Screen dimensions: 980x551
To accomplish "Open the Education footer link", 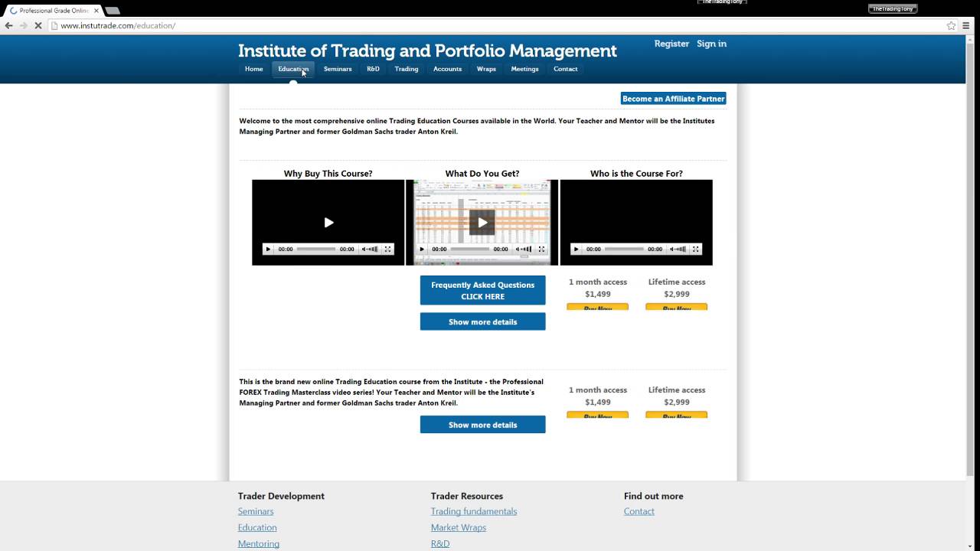I will pos(257,527).
